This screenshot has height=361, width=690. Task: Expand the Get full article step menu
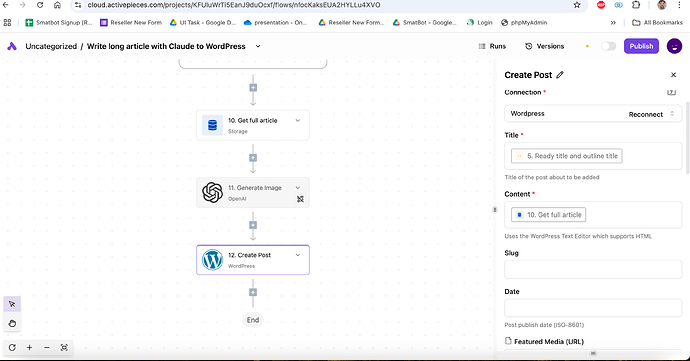(297, 120)
